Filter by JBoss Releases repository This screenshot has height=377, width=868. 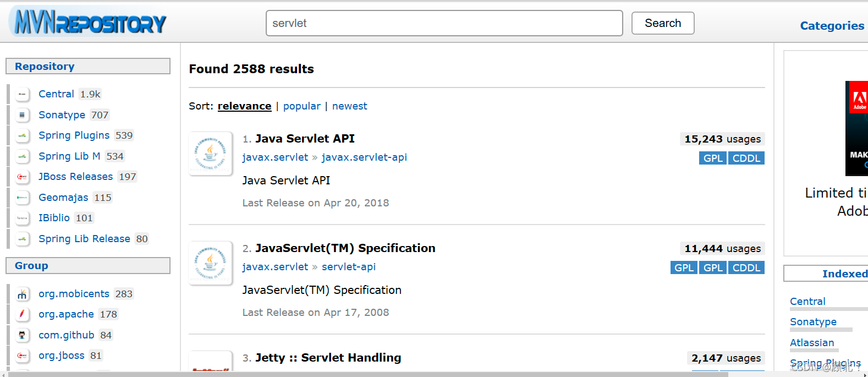[75, 177]
